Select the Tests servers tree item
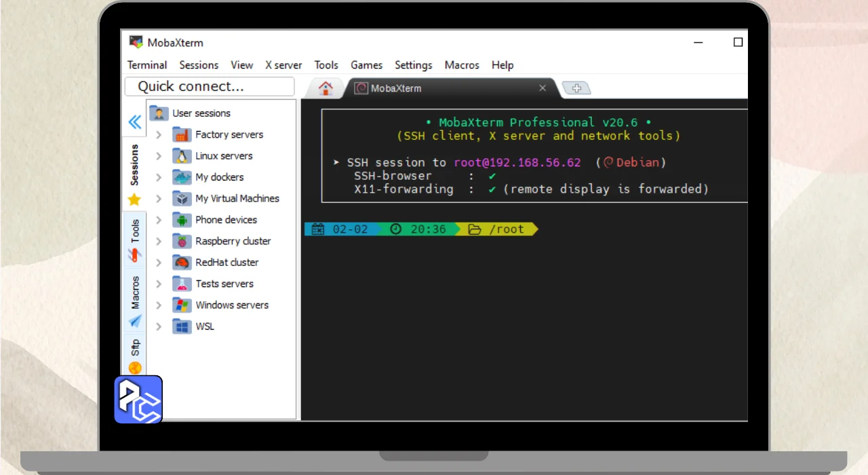Image resolution: width=868 pixels, height=475 pixels. point(224,284)
